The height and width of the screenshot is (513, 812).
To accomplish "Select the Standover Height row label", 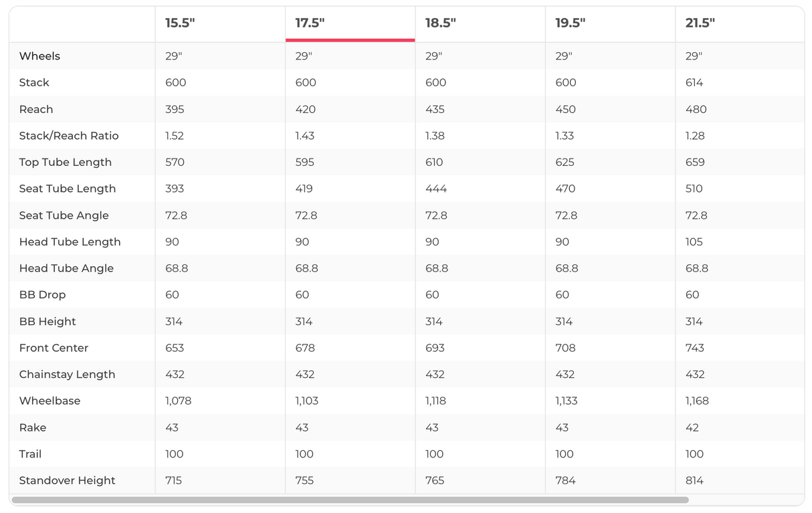I will pyautogui.click(x=67, y=480).
